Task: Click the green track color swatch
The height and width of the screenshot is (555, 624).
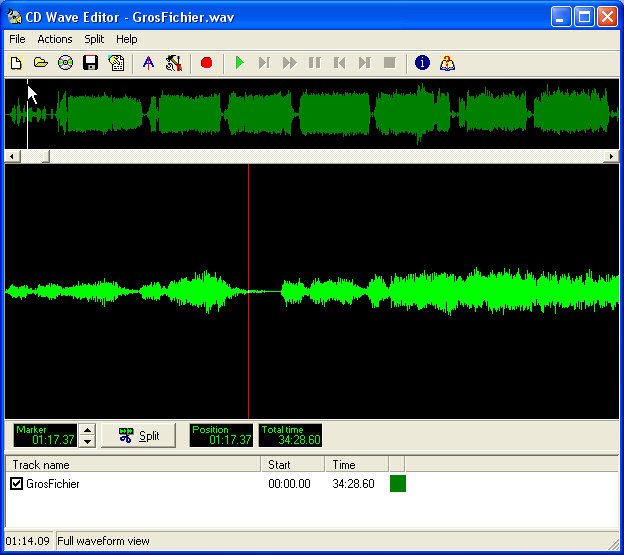Action: (x=397, y=484)
